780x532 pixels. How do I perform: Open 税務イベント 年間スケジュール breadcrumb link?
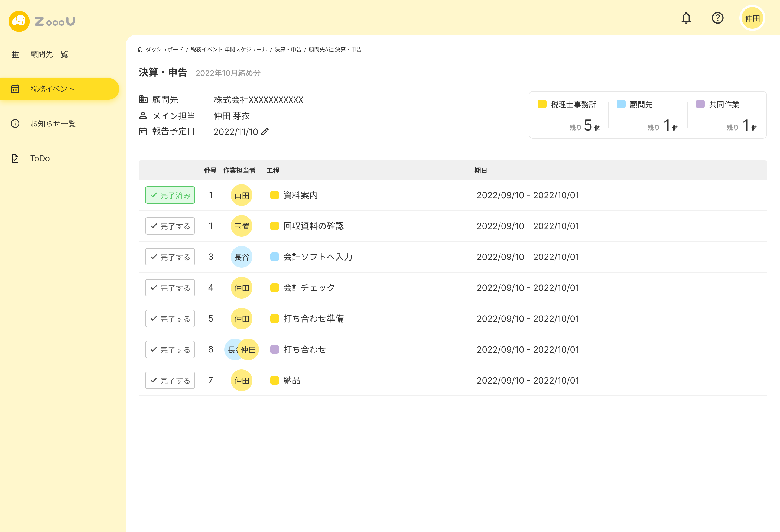pos(229,49)
